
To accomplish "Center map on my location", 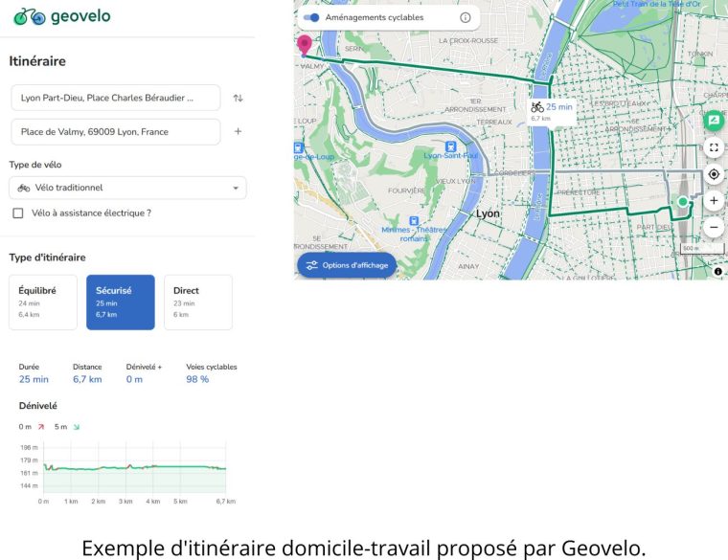I will (x=714, y=174).
